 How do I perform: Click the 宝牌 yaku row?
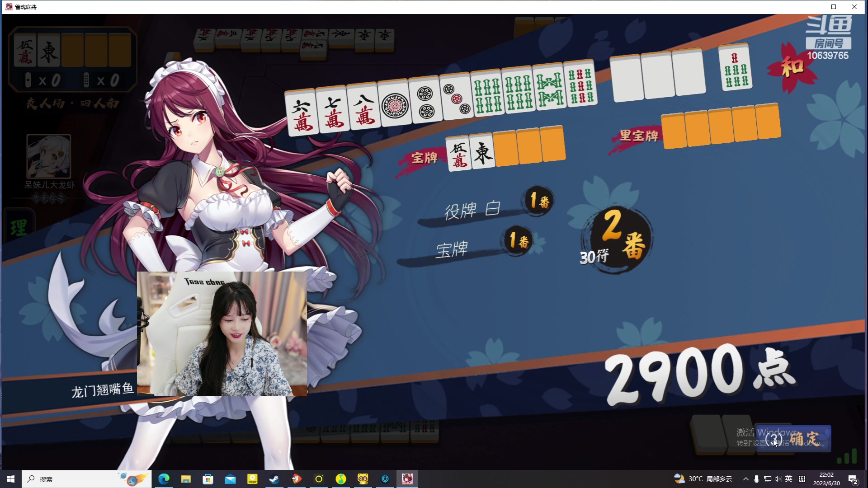pyautogui.click(x=466, y=247)
